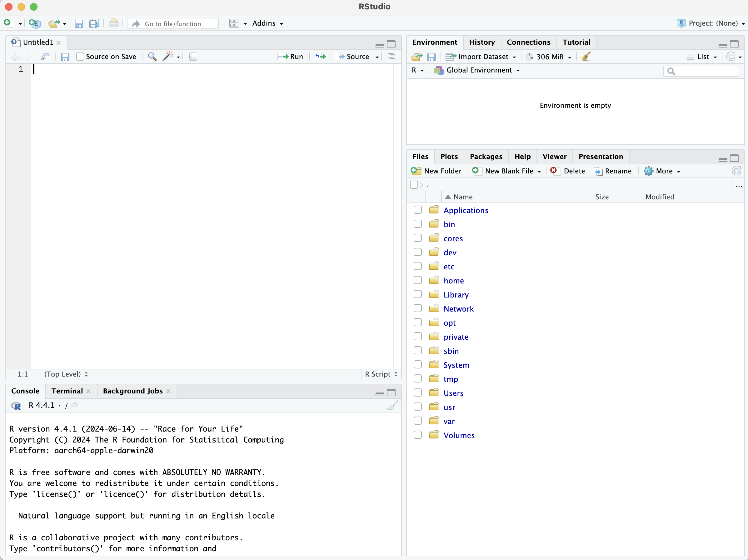The width and height of the screenshot is (748, 560).
Task: Print the current file icon
Action: click(x=114, y=23)
